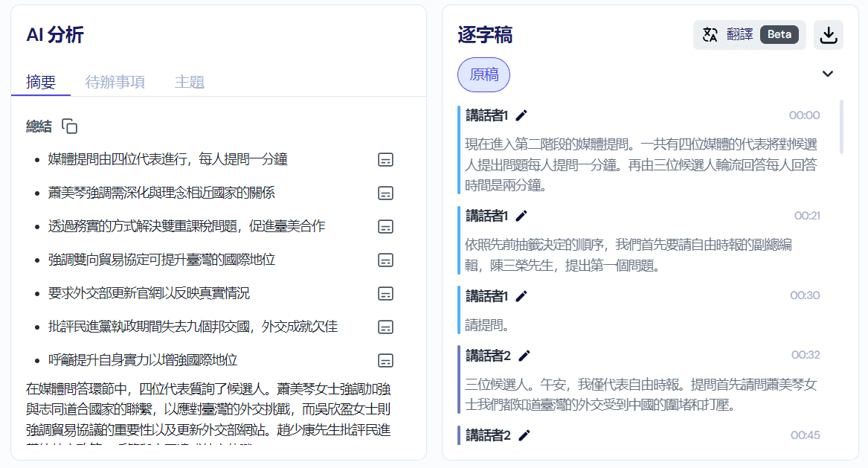Image resolution: width=868 pixels, height=468 pixels.
Task: Jump to timestamp 00:45
Action: point(805,435)
